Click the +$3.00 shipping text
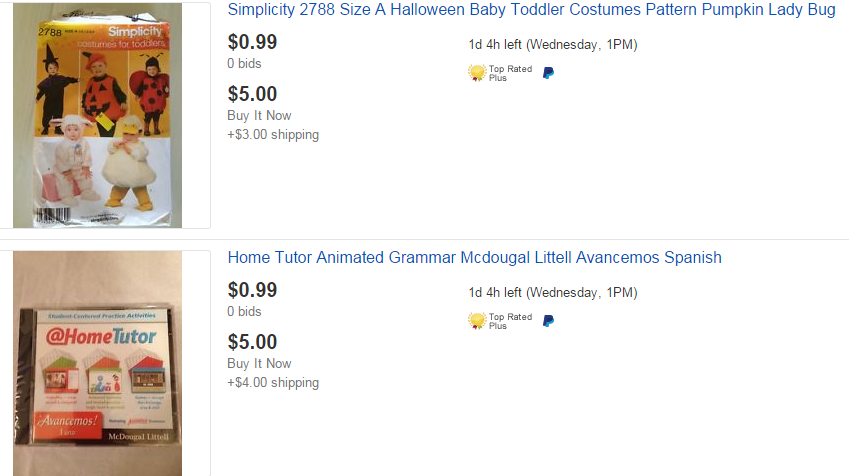The image size is (849, 476). 273,135
